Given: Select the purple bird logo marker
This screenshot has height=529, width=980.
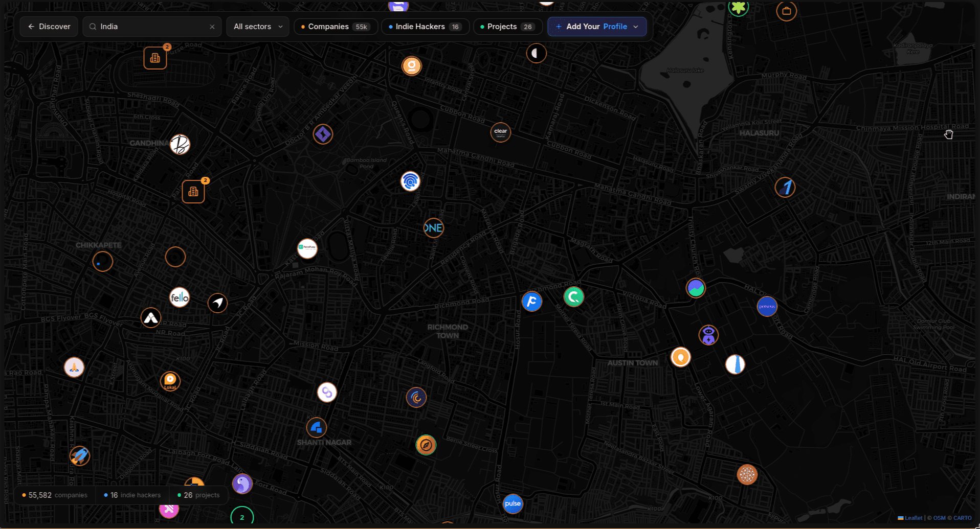Looking at the screenshot, I should pyautogui.click(x=242, y=484).
